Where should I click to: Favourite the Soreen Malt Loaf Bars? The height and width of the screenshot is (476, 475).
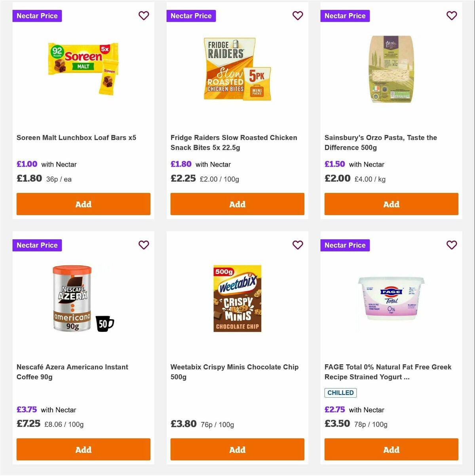[x=144, y=16]
